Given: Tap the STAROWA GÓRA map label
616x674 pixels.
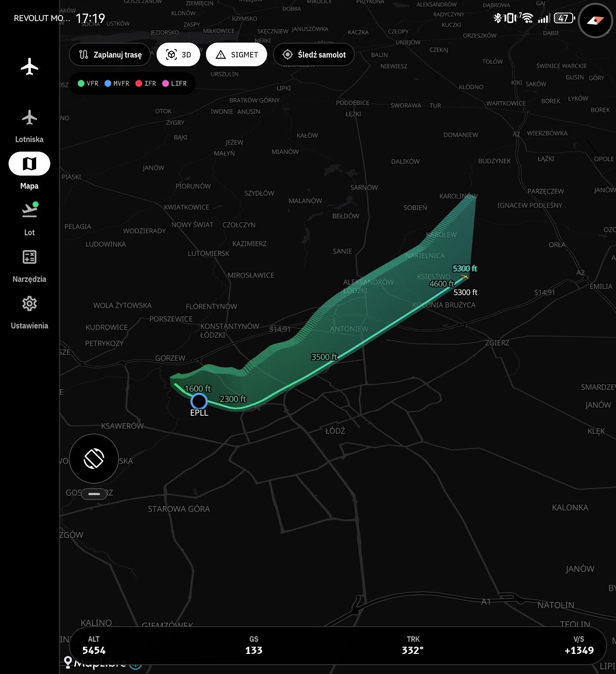Looking at the screenshot, I should coord(179,509).
